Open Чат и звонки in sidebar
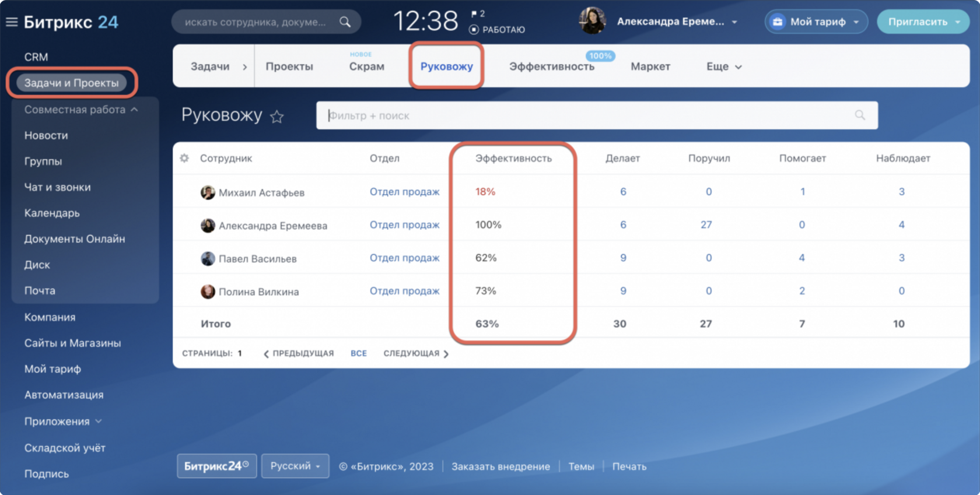This screenshot has height=495, width=980. click(57, 187)
